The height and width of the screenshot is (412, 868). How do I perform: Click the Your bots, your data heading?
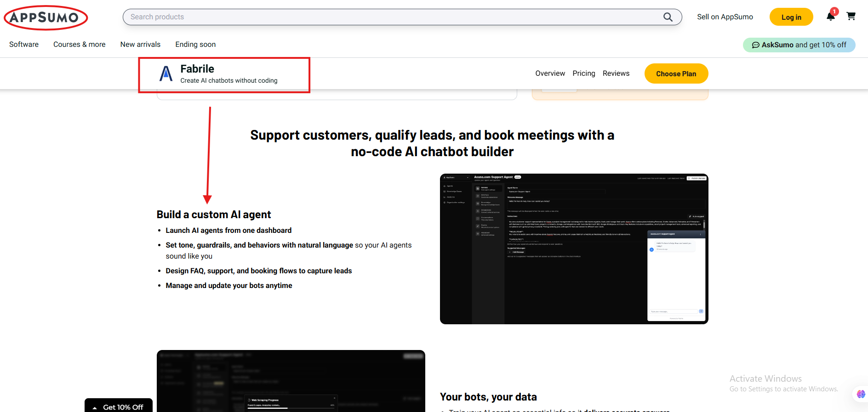[488, 397]
